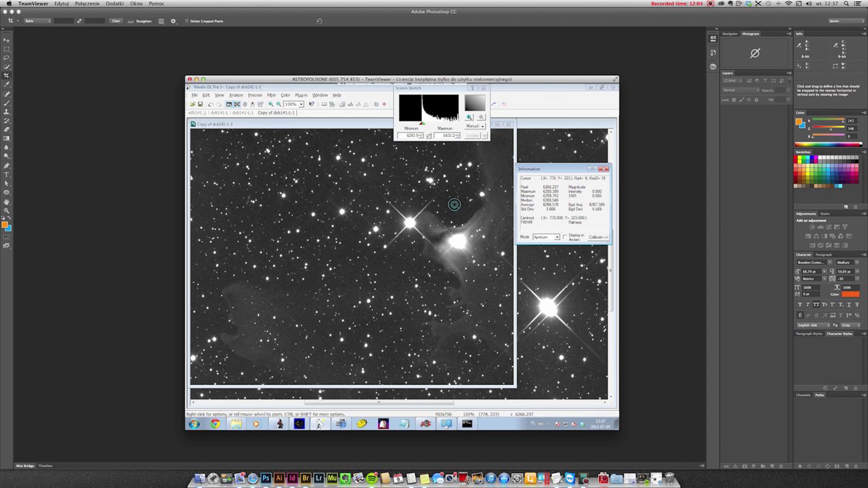Click the Straighten button
868x488 pixels.
coord(140,21)
